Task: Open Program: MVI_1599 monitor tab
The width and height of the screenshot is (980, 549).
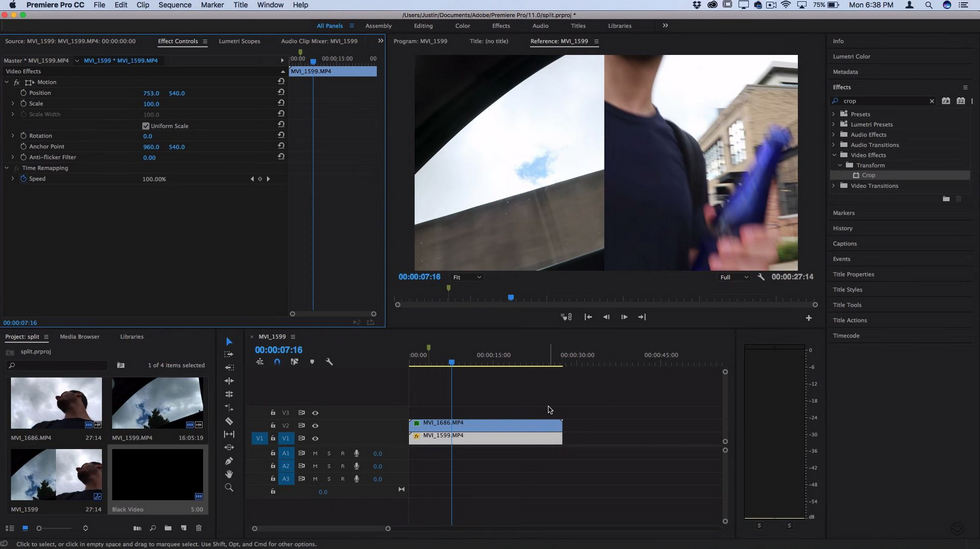Action: (420, 41)
